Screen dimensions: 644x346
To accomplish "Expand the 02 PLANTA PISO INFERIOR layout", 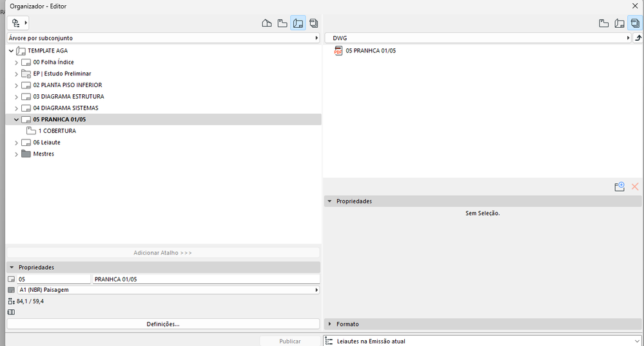I will (x=16, y=86).
